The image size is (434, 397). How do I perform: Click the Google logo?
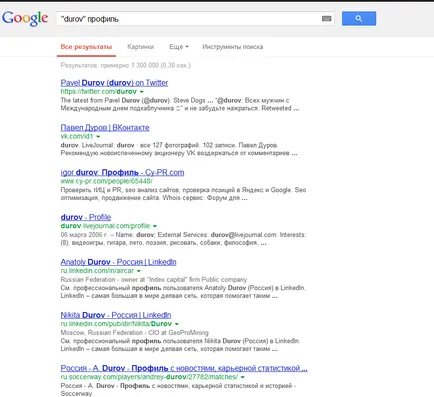coord(25,18)
